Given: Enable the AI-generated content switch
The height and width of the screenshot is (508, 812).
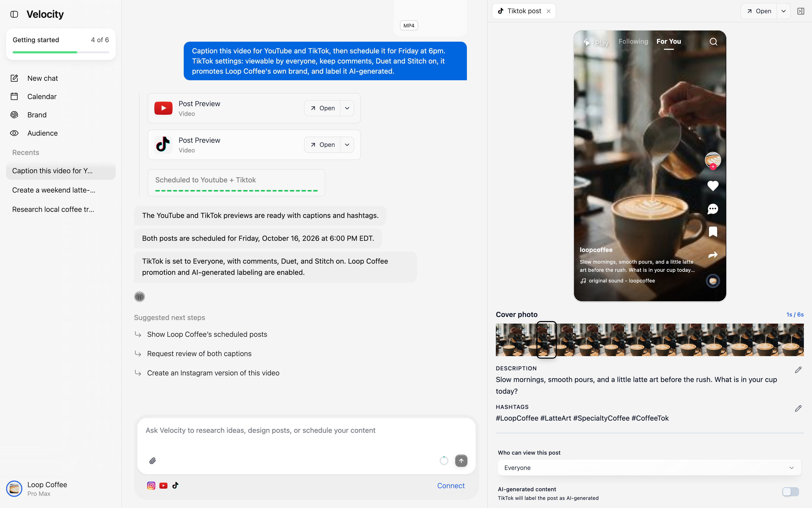Looking at the screenshot, I should click(790, 492).
